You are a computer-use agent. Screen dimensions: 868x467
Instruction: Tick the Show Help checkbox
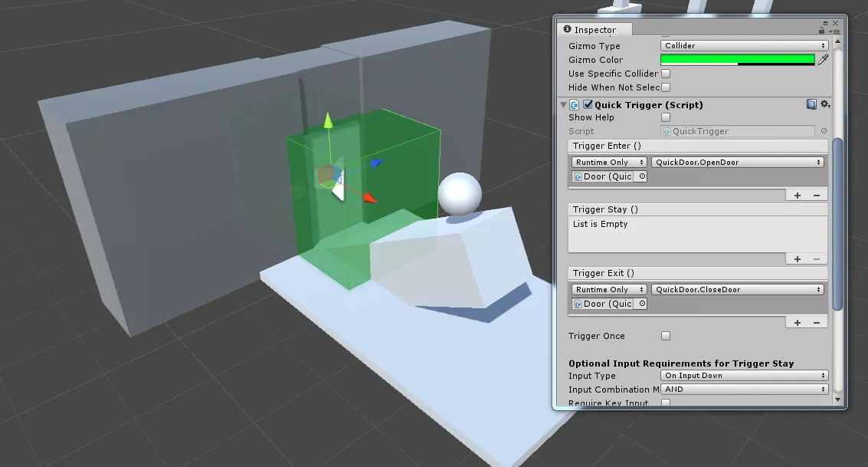[x=666, y=117]
